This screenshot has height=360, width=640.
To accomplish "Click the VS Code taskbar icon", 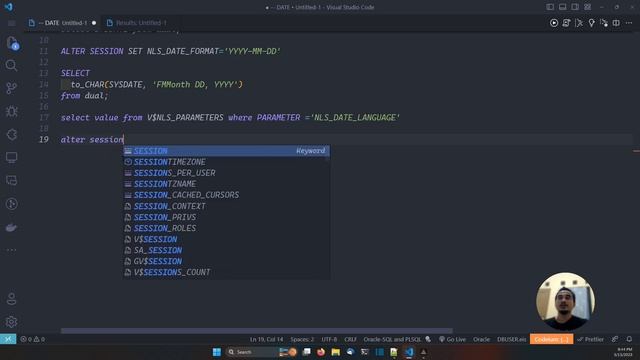I will [x=409, y=352].
